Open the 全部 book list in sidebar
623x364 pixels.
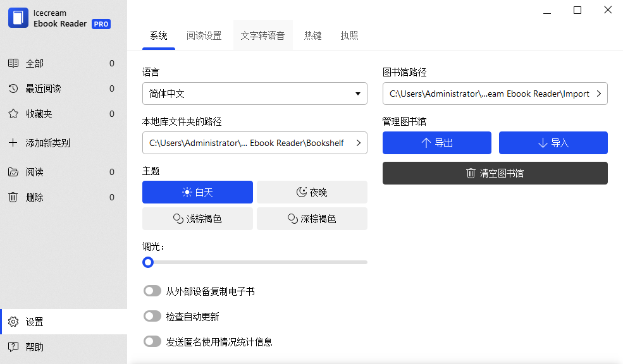(36, 63)
